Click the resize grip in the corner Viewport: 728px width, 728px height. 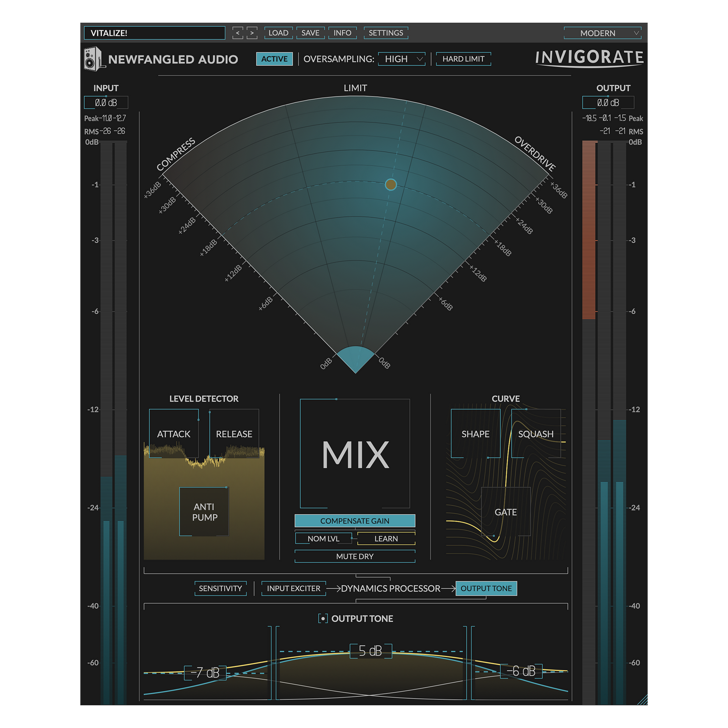pyautogui.click(x=642, y=699)
